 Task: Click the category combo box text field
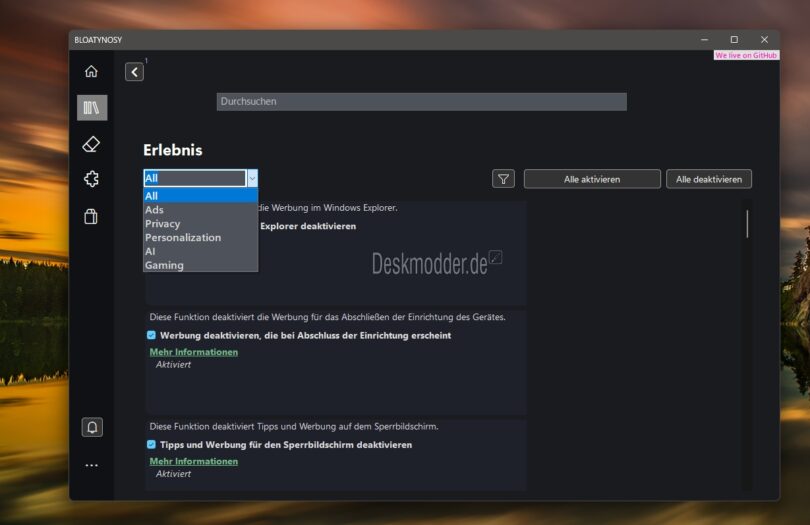pos(195,178)
